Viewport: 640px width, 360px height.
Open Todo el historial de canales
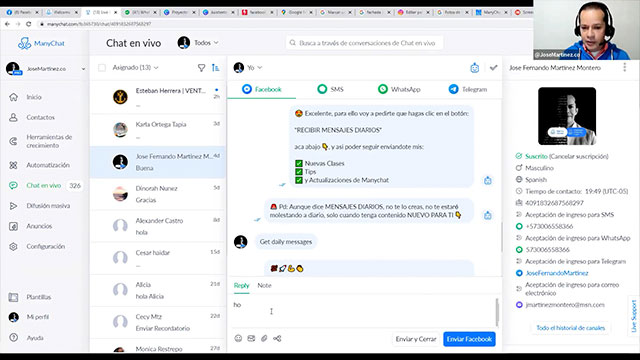[571, 328]
